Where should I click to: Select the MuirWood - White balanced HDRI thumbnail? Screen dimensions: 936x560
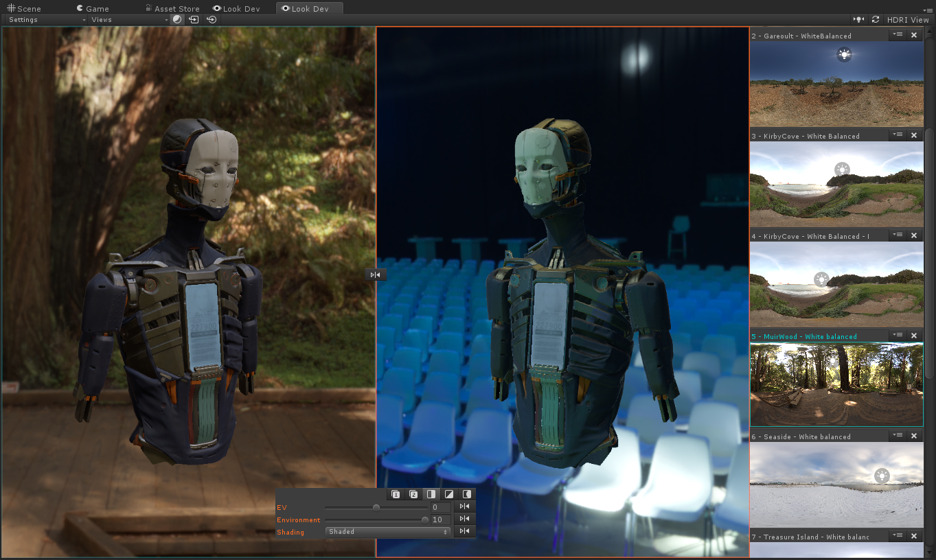pyautogui.click(x=835, y=384)
